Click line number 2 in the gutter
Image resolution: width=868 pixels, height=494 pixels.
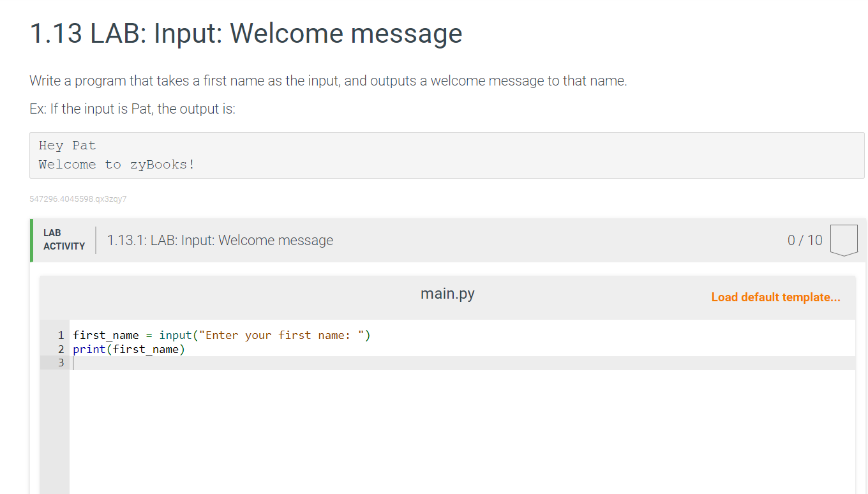(61, 348)
